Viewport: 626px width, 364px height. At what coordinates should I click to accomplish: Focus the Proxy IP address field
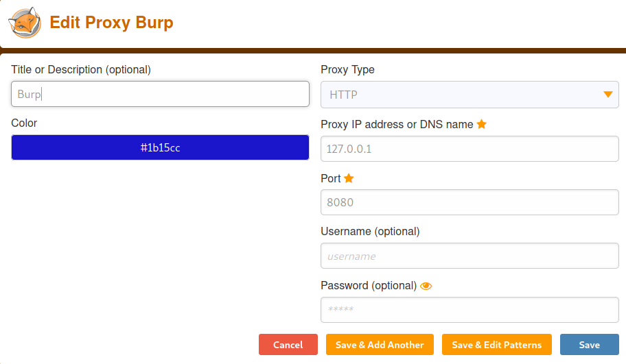(469, 149)
